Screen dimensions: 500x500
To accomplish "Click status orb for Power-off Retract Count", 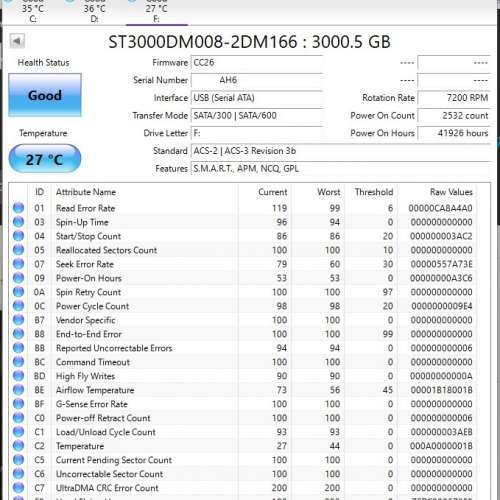I will coord(19,418).
